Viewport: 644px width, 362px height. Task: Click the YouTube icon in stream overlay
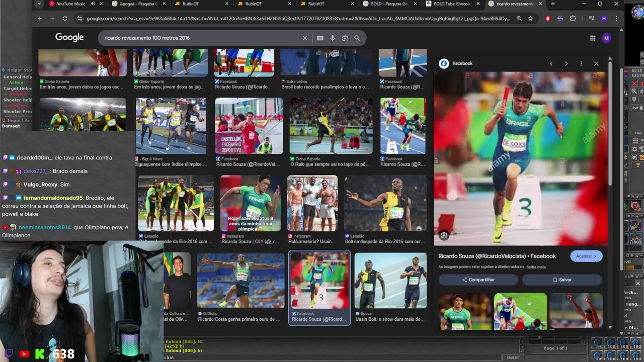pos(24,354)
